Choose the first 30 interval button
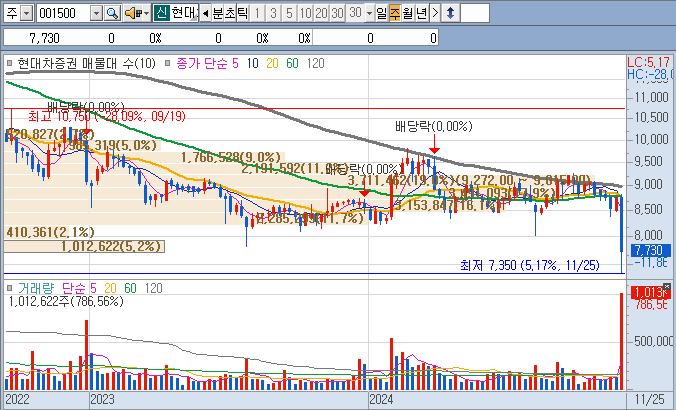 (337, 13)
